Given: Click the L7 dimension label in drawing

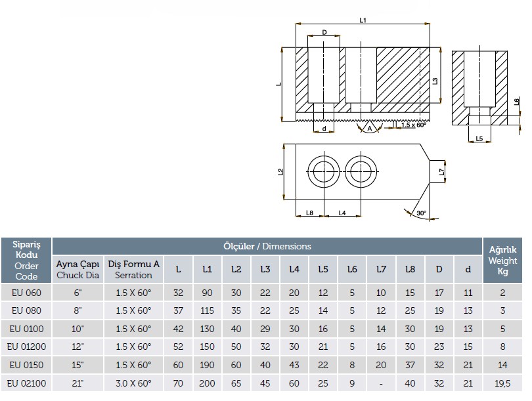Looking at the screenshot, I should 442,172.
